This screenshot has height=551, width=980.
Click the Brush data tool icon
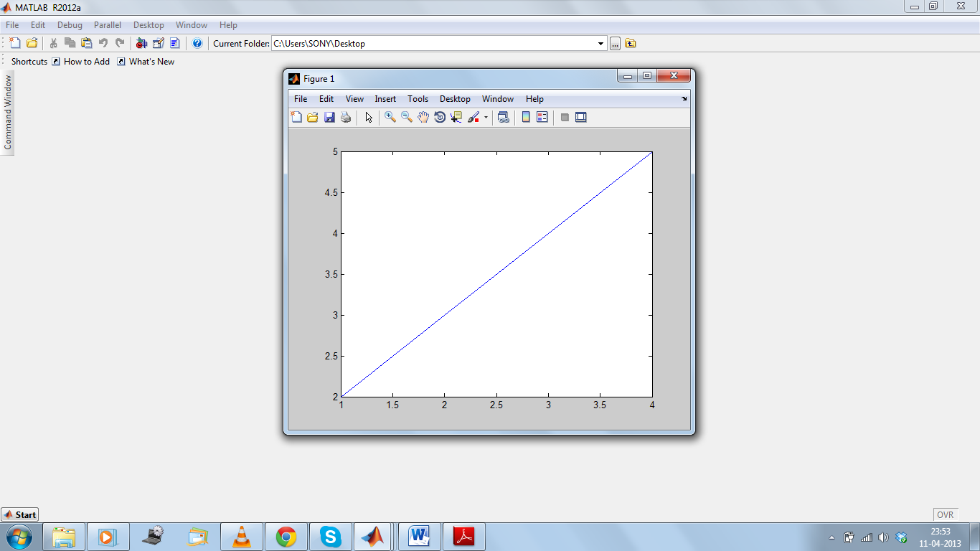(x=473, y=117)
